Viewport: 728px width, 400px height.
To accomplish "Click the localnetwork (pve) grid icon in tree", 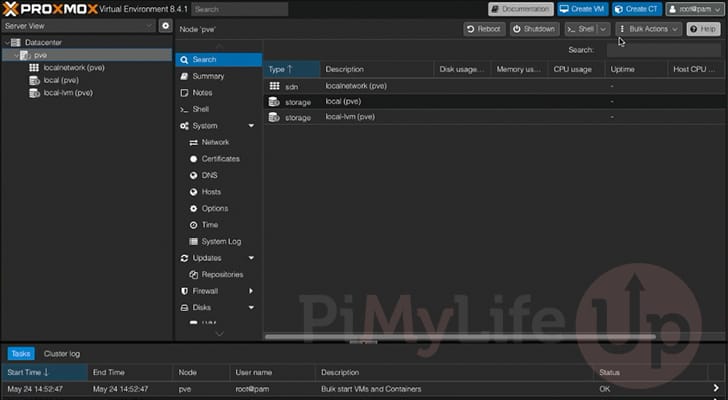I will pos(34,67).
